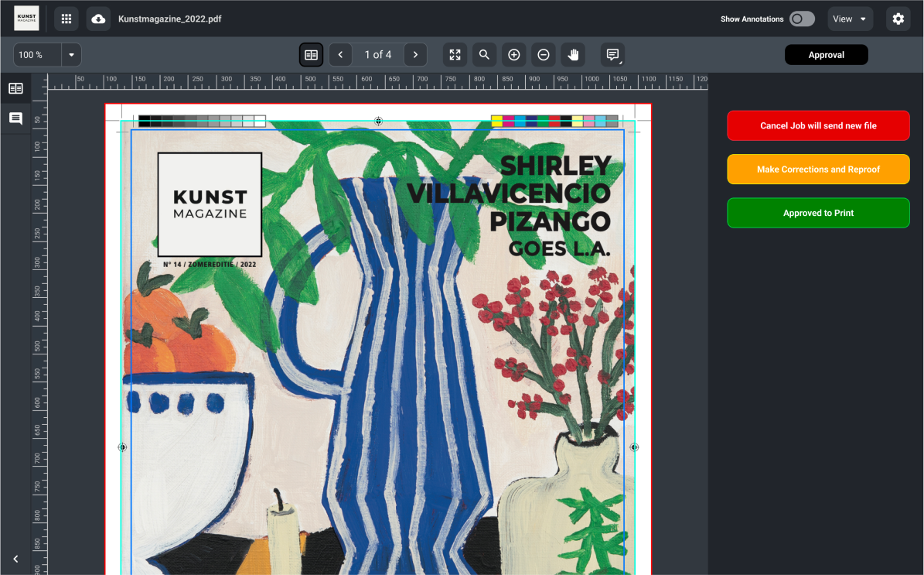This screenshot has width=924, height=575.
Task: Collapse the left sidebar arrow
Action: (16, 559)
